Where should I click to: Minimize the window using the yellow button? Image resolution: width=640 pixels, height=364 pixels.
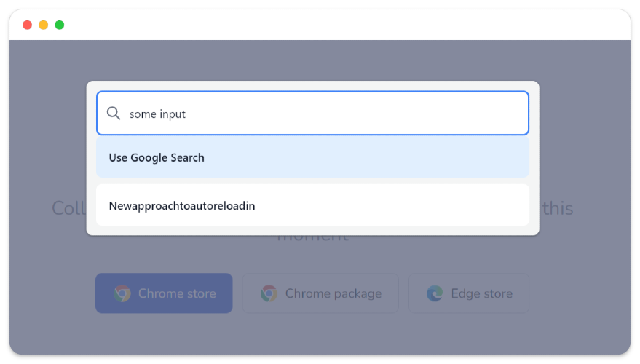[x=43, y=25]
